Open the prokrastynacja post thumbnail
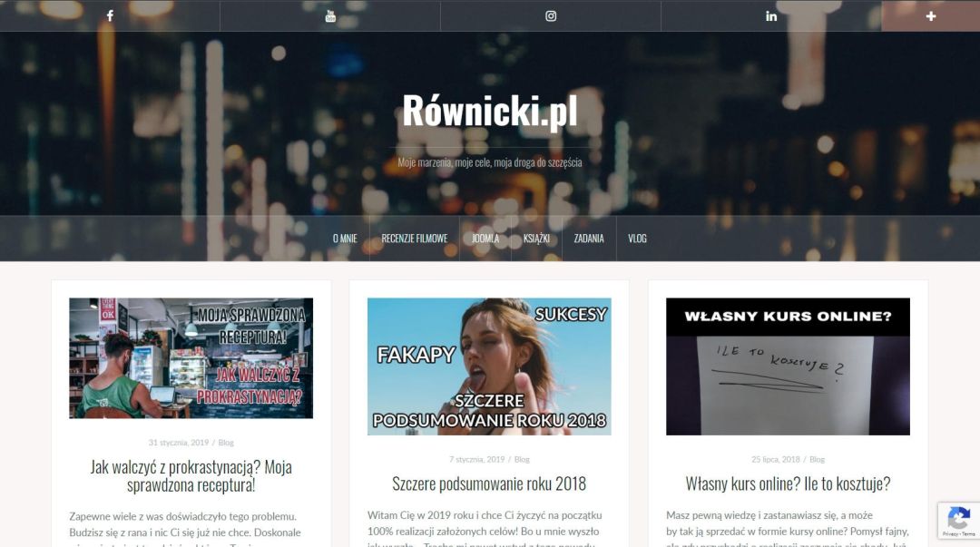Image resolution: width=980 pixels, height=547 pixels. [x=191, y=358]
